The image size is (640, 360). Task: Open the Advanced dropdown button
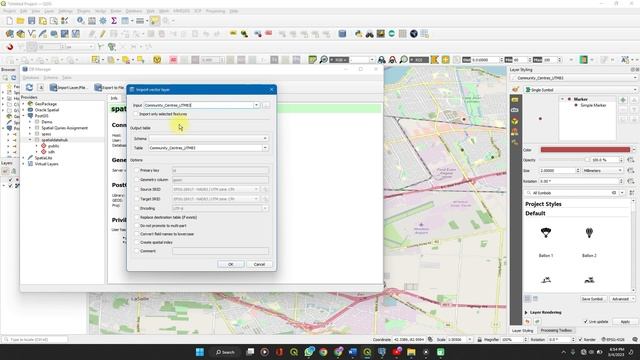[622, 299]
